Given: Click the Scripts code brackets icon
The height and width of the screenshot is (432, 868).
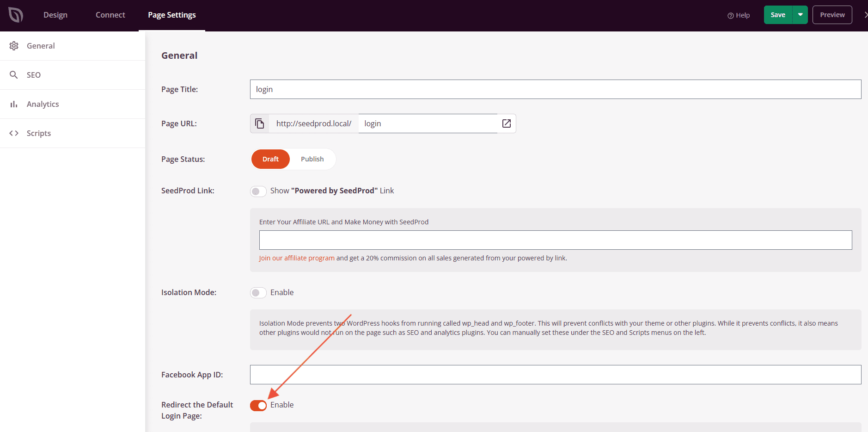Looking at the screenshot, I should 14,133.
